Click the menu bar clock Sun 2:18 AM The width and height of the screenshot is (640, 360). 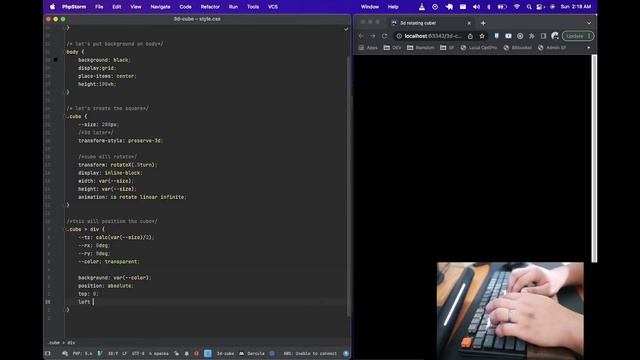tap(576, 7)
